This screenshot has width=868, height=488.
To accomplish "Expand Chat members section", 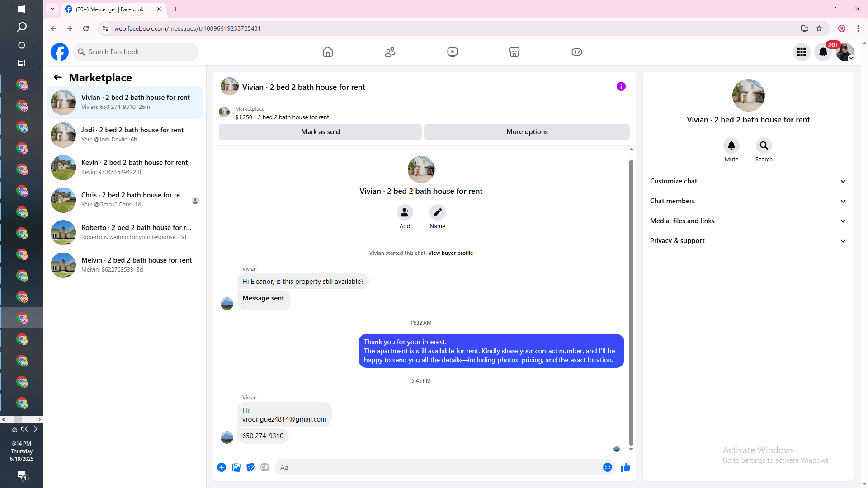I will 748,201.
